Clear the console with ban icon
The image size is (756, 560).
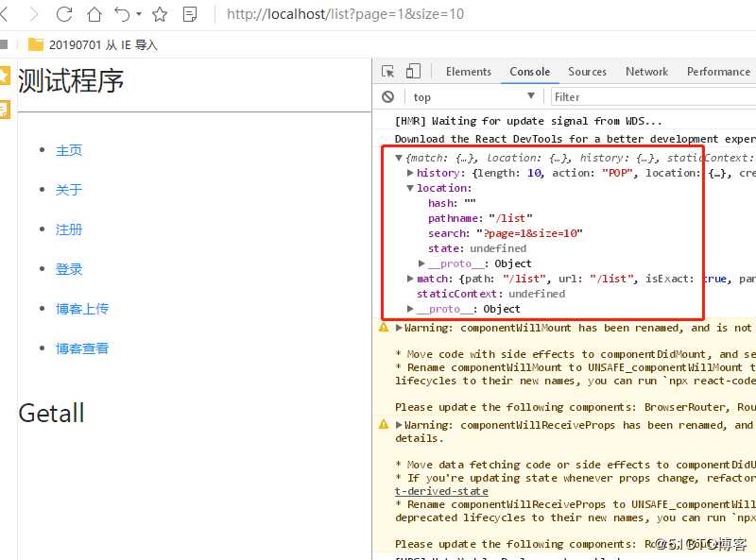387,97
